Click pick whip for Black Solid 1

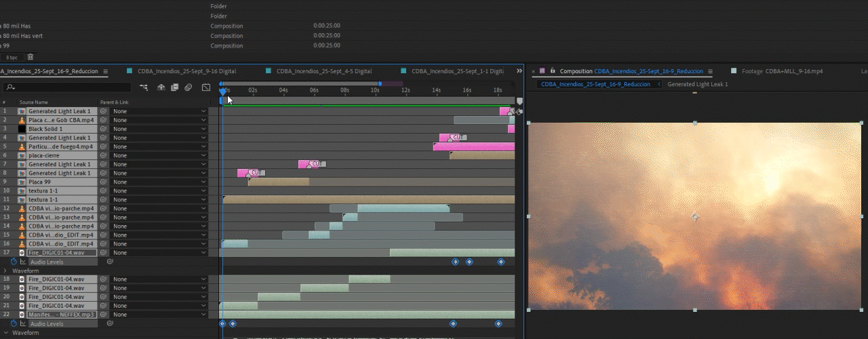pyautogui.click(x=104, y=129)
